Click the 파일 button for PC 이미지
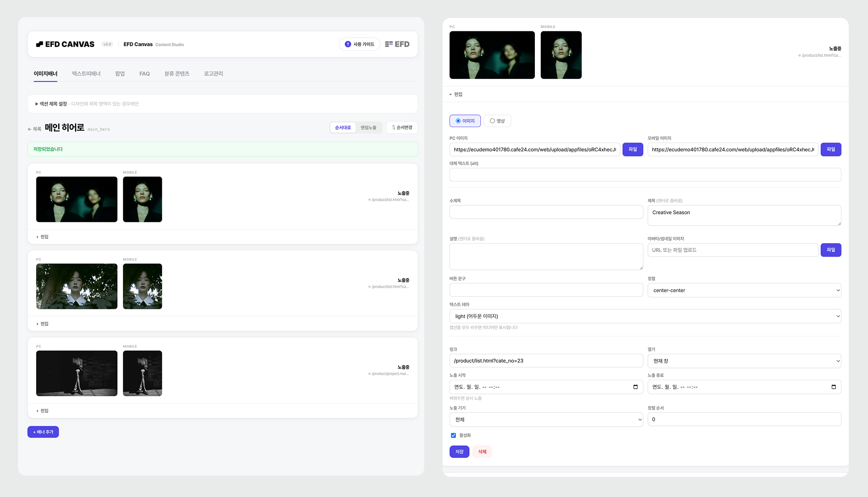Image resolution: width=868 pixels, height=497 pixels. pos(633,149)
